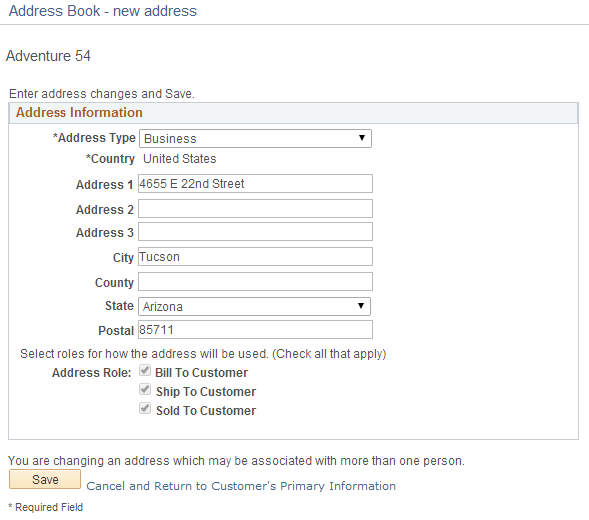
Task: Click the Required Field footnote text
Action: tap(45, 507)
